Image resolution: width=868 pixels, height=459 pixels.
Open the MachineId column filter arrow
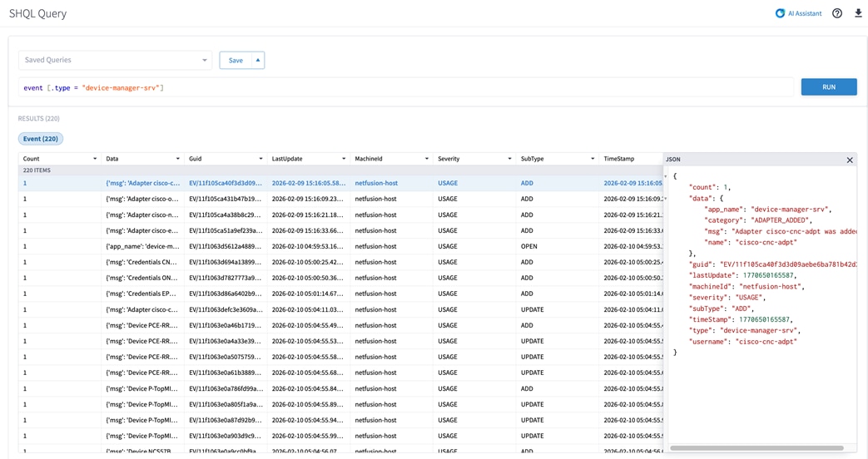[x=427, y=159]
